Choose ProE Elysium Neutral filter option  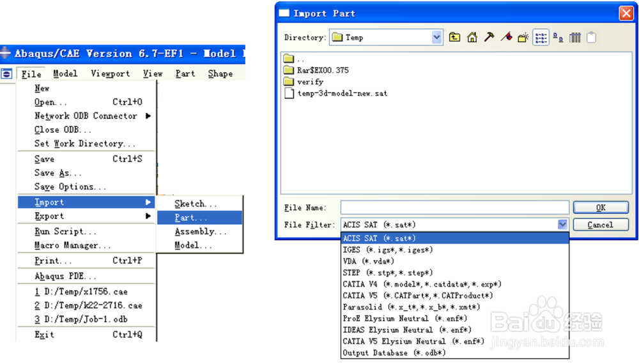(x=455, y=318)
